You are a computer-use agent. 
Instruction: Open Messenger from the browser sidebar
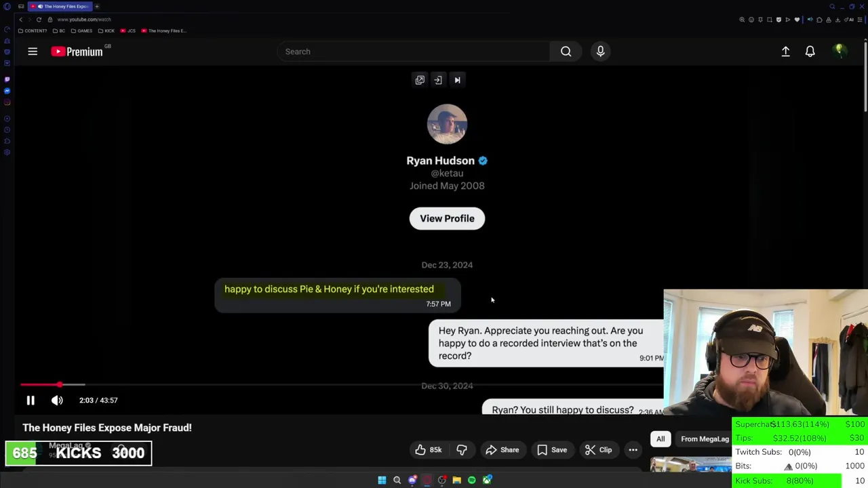(7, 91)
